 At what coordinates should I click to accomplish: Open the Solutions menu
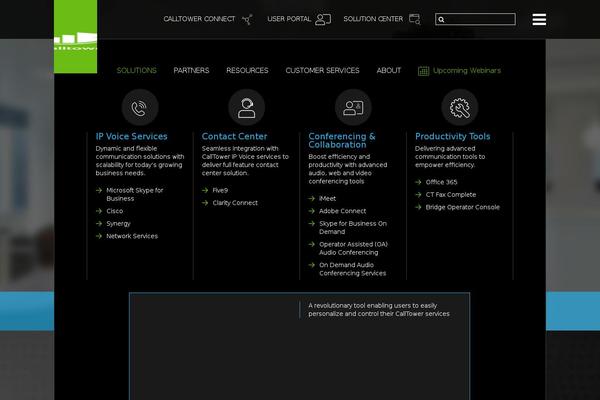(136, 71)
